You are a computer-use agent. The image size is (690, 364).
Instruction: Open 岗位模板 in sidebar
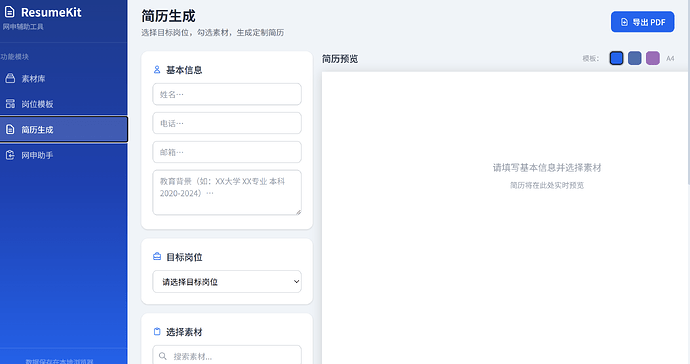64,104
